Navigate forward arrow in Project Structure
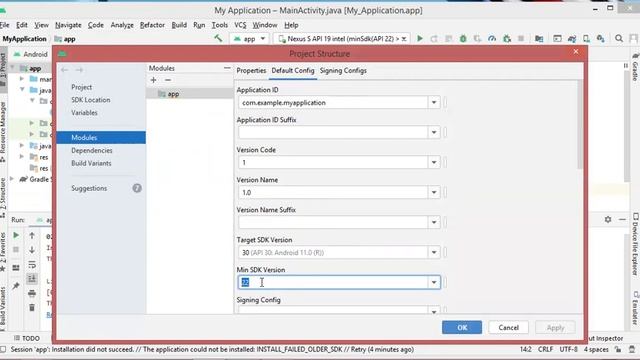 tap(79, 70)
